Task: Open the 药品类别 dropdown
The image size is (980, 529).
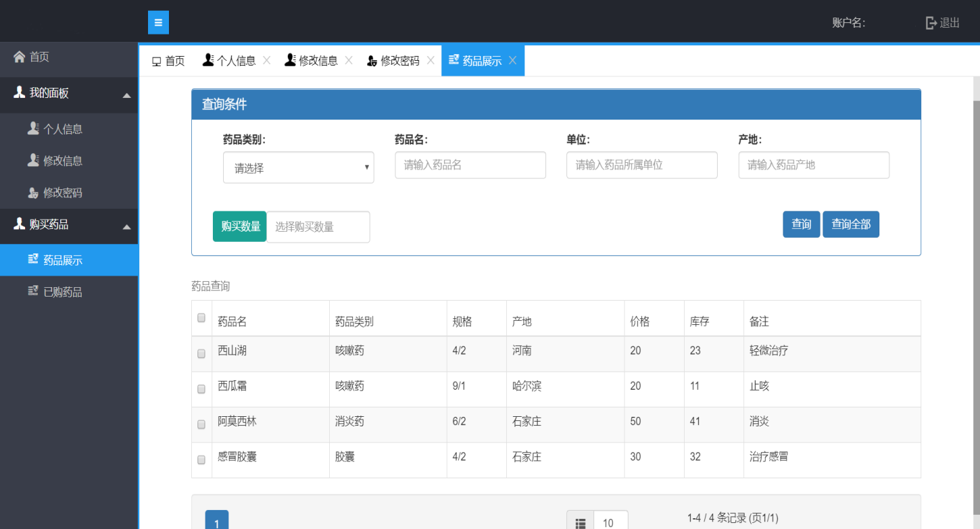Action: pos(298,168)
